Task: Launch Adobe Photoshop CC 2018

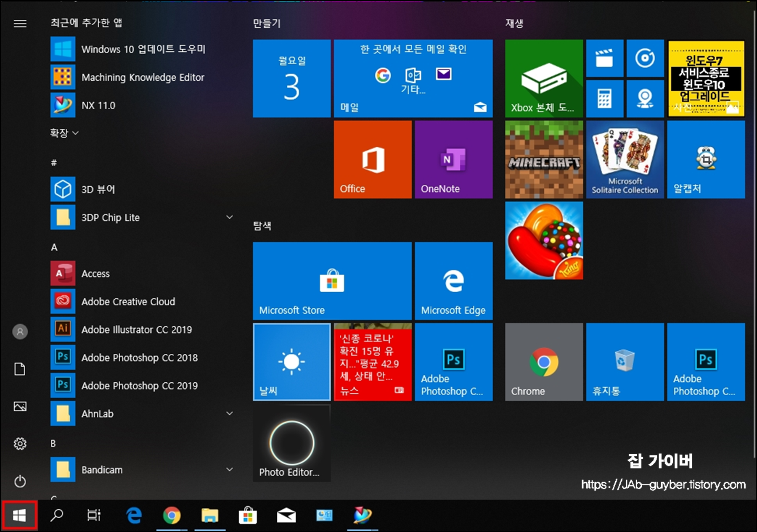Action: point(143,357)
